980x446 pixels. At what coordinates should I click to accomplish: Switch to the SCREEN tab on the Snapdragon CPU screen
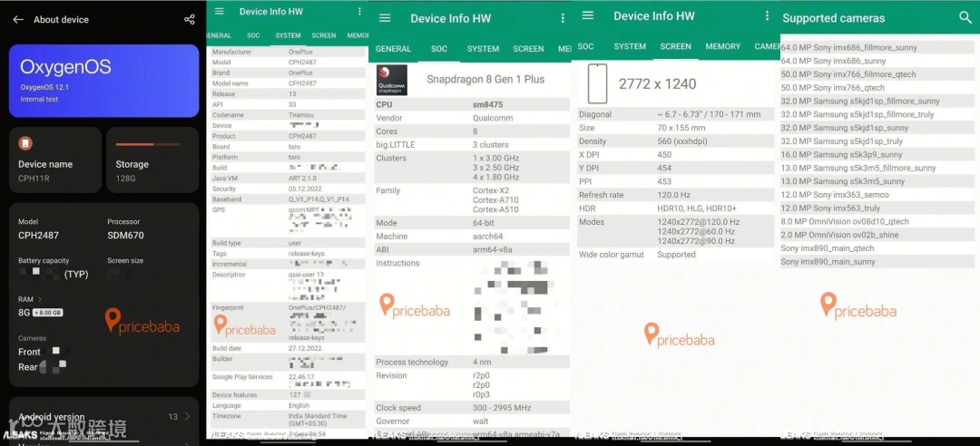point(528,49)
